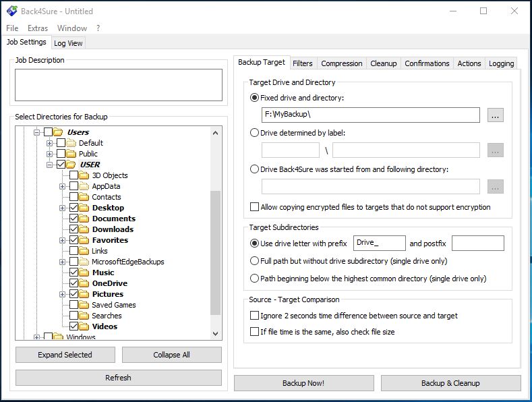Check the Saved Games folder checkbox

(73, 305)
